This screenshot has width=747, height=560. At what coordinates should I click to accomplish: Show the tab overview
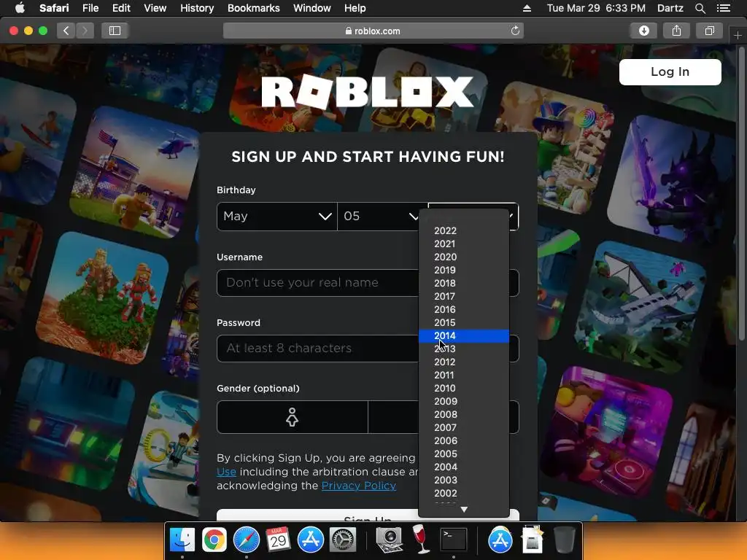click(709, 31)
